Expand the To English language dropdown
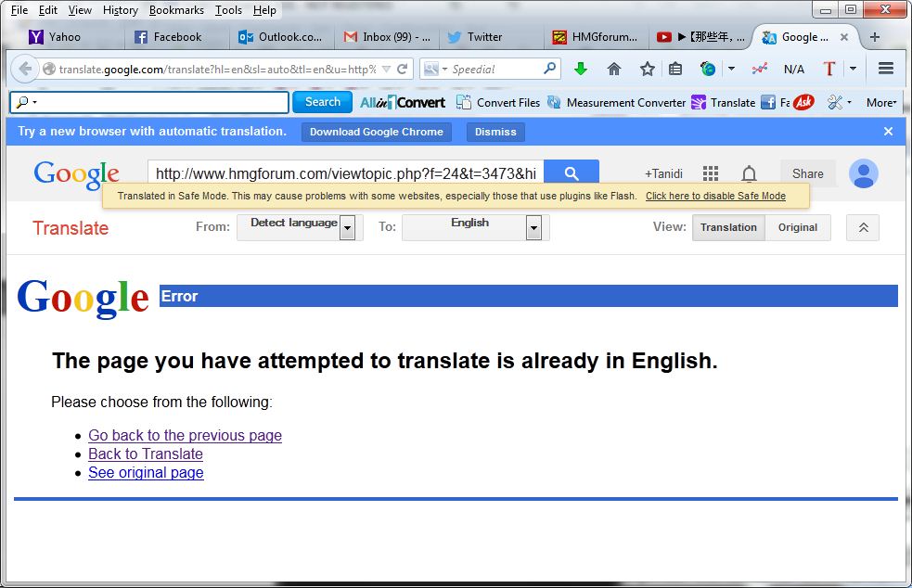Image resolution: width=912 pixels, height=588 pixels. 534,227
